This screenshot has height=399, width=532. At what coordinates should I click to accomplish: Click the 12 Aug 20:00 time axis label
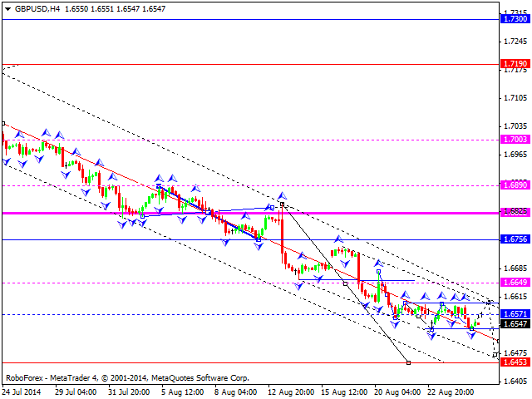pyautogui.click(x=289, y=392)
